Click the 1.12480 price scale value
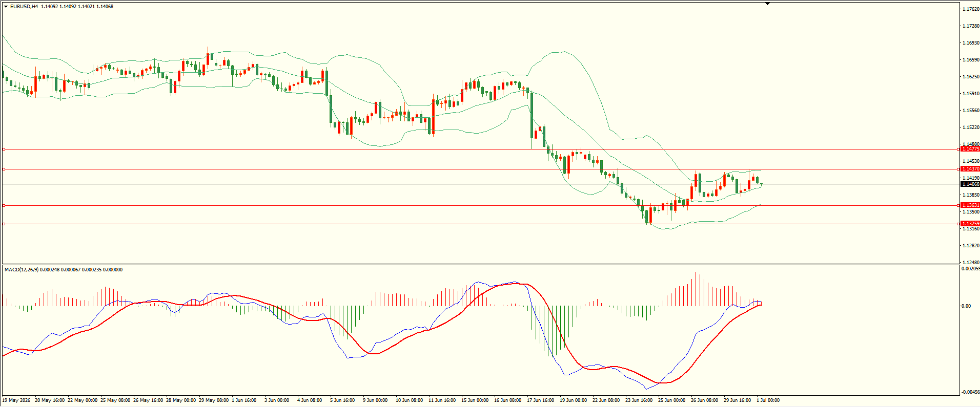 971,263
